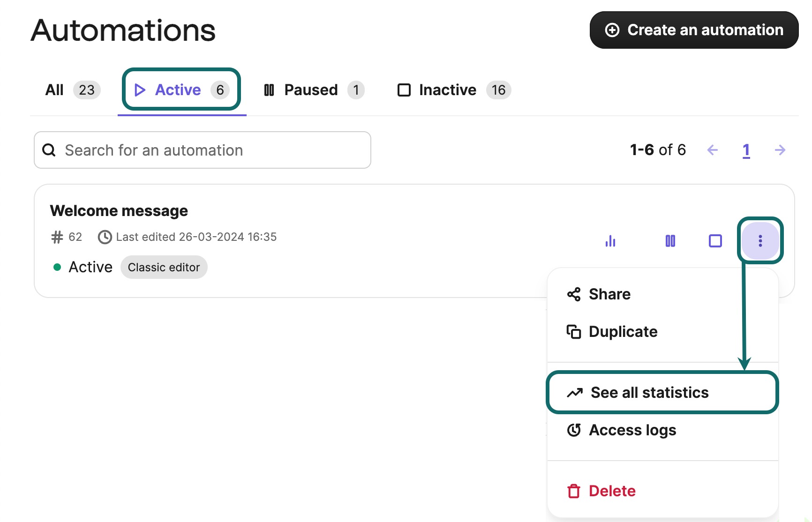Image resolution: width=812 pixels, height=522 pixels.
Task: Choose Duplicate from the menu
Action: pyautogui.click(x=662, y=332)
